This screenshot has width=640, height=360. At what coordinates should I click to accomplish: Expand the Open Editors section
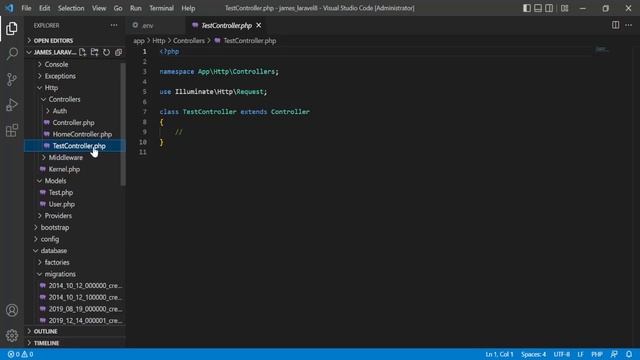click(75, 41)
